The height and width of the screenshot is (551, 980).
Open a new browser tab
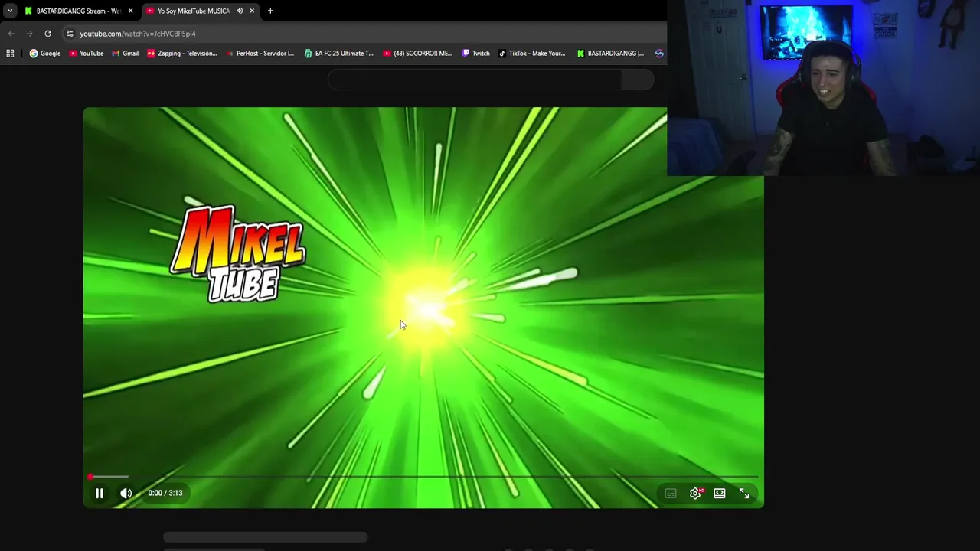click(270, 11)
